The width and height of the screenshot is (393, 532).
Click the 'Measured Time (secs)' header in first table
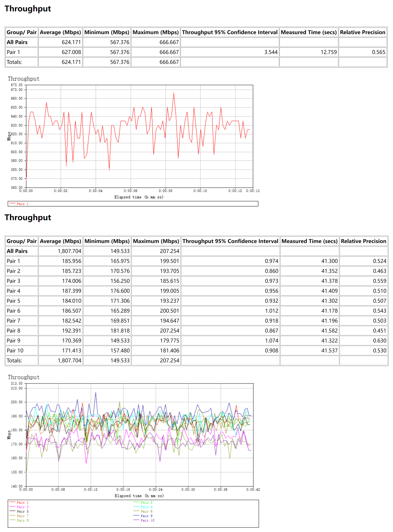tap(309, 32)
